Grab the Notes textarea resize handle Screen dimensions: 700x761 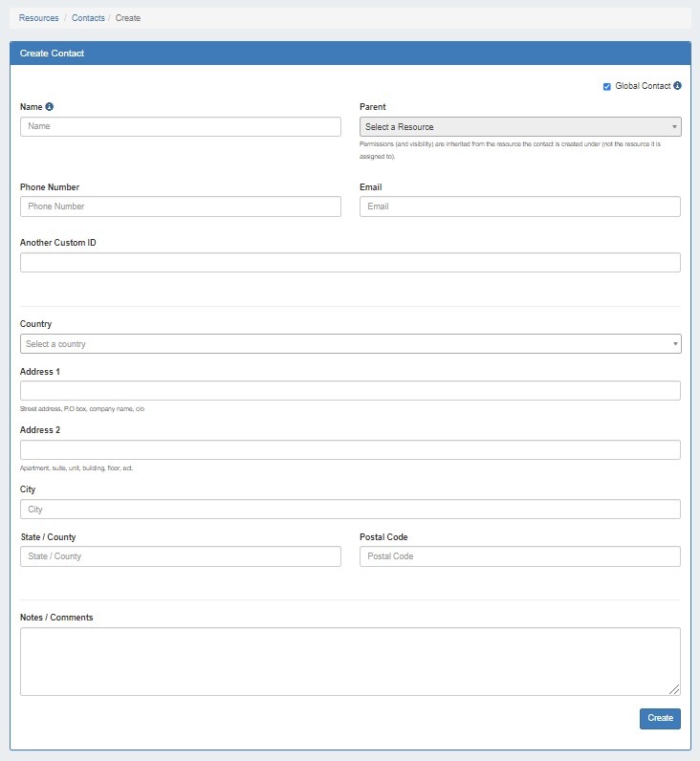(675, 689)
